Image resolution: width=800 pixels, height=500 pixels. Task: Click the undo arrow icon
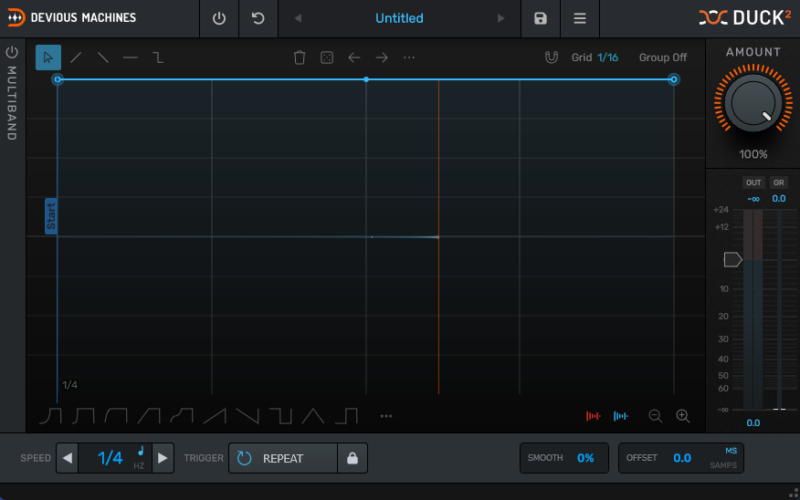(x=258, y=18)
